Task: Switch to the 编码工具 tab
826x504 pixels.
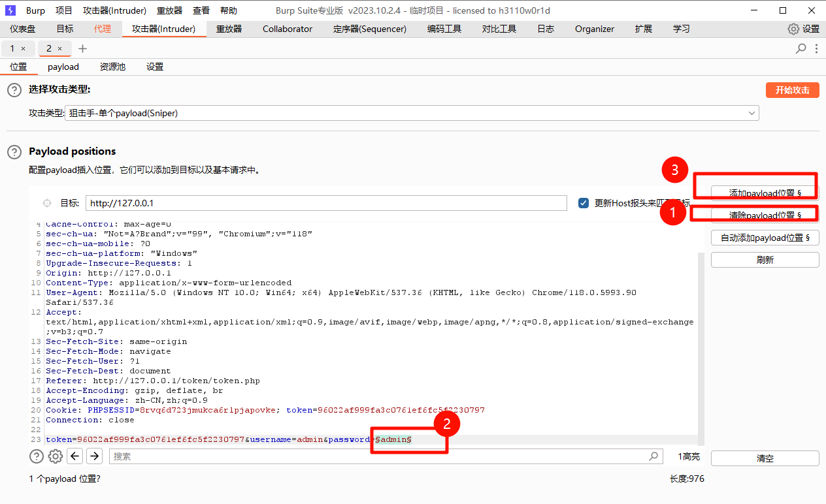Action: (444, 29)
